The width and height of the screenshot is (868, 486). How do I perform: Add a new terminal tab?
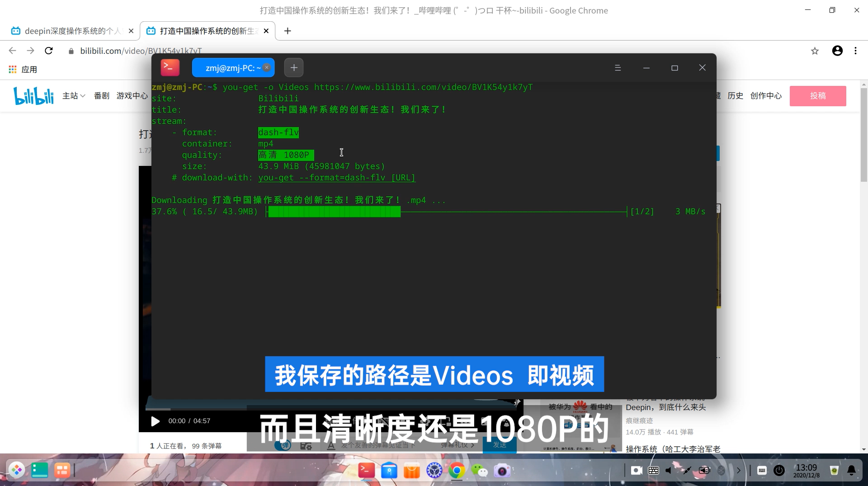(x=294, y=68)
